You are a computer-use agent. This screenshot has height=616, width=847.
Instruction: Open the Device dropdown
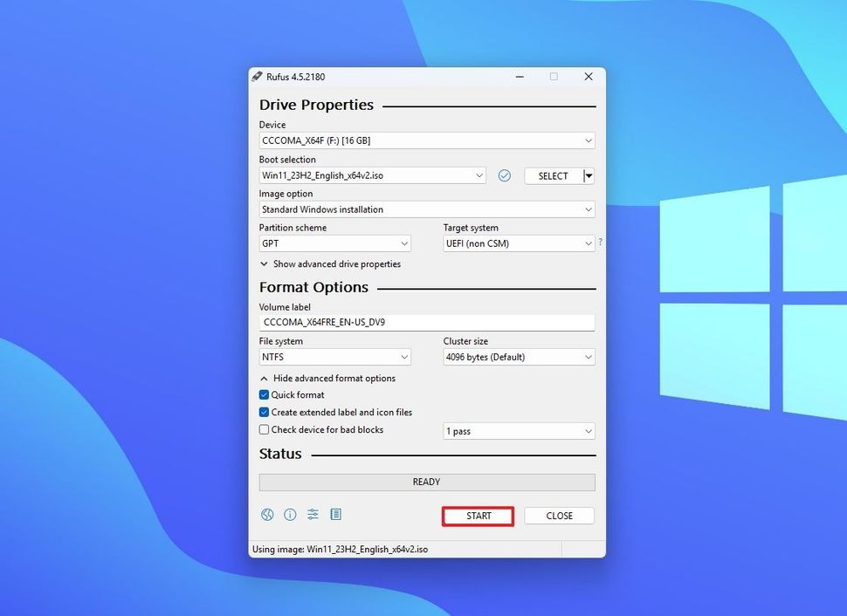427,140
